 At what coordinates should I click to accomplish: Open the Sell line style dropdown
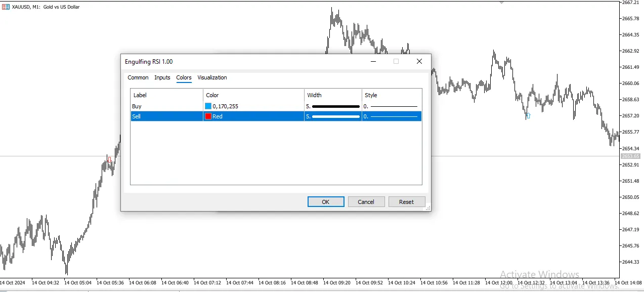[x=392, y=116]
